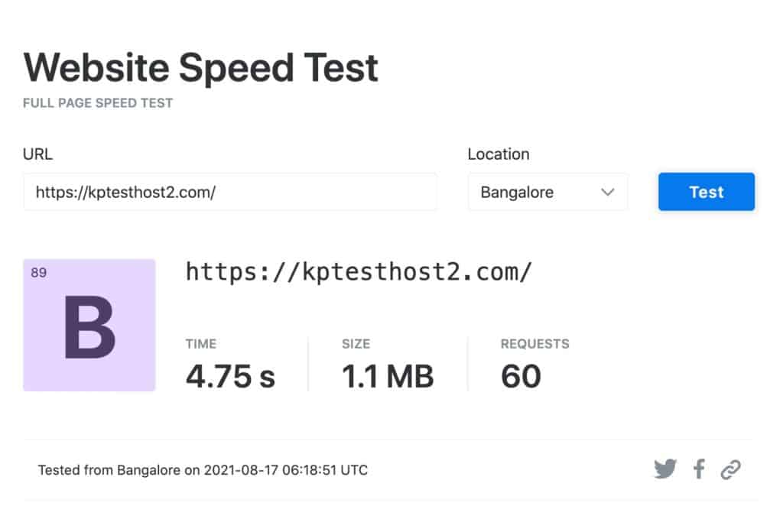
Task: Click the SIZE value 1.1 MB
Action: [386, 375]
